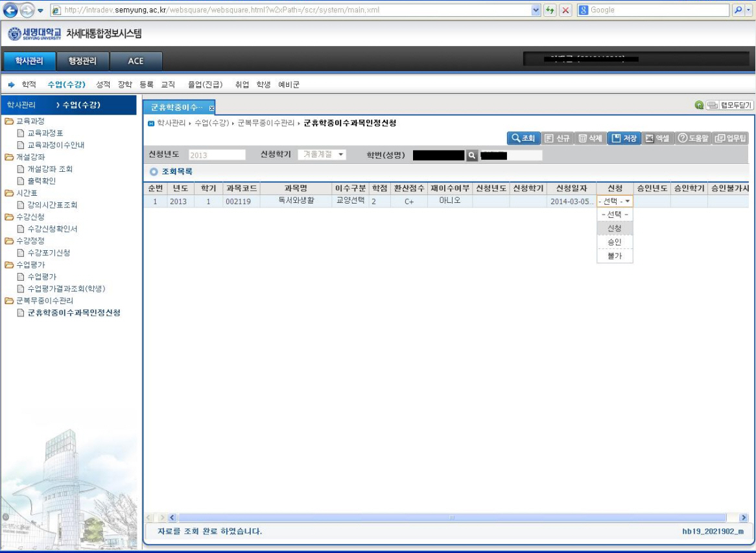Open 군휴학중이수과목인정신청 in the sidebar tree
This screenshot has width=756, height=553.
click(x=74, y=313)
